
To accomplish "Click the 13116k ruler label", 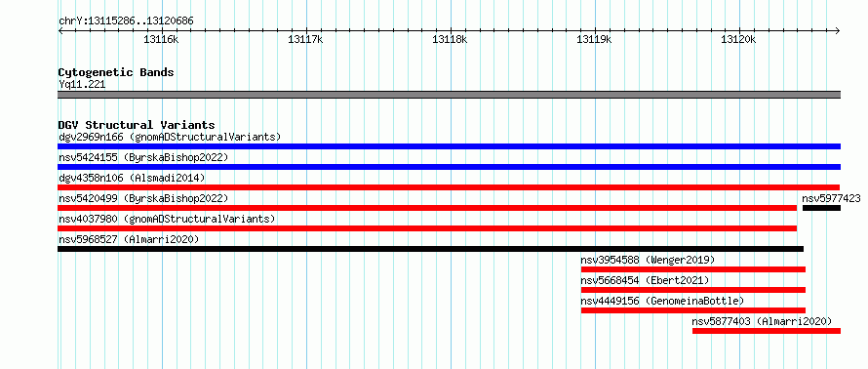I will 161,39.
